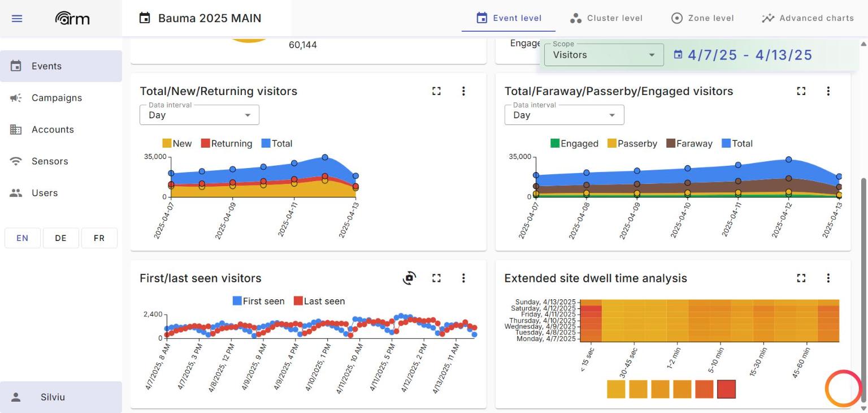
Task: Toggle Total legend in New/Returning chart
Action: tap(277, 144)
